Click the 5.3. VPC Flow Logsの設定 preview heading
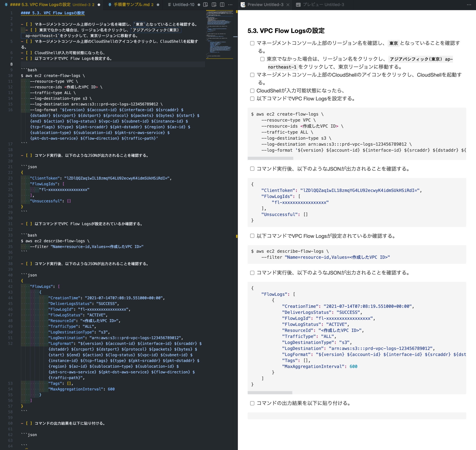 pos(286,31)
